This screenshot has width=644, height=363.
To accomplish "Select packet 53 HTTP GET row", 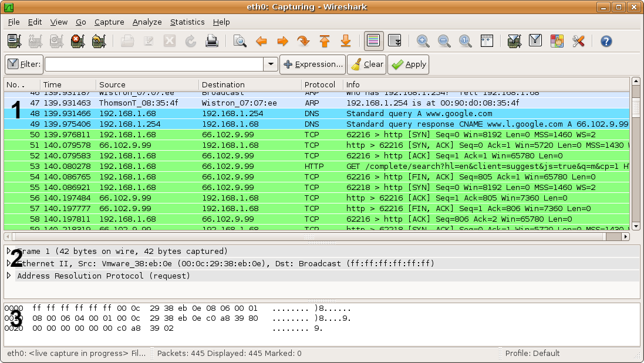I will [316, 167].
